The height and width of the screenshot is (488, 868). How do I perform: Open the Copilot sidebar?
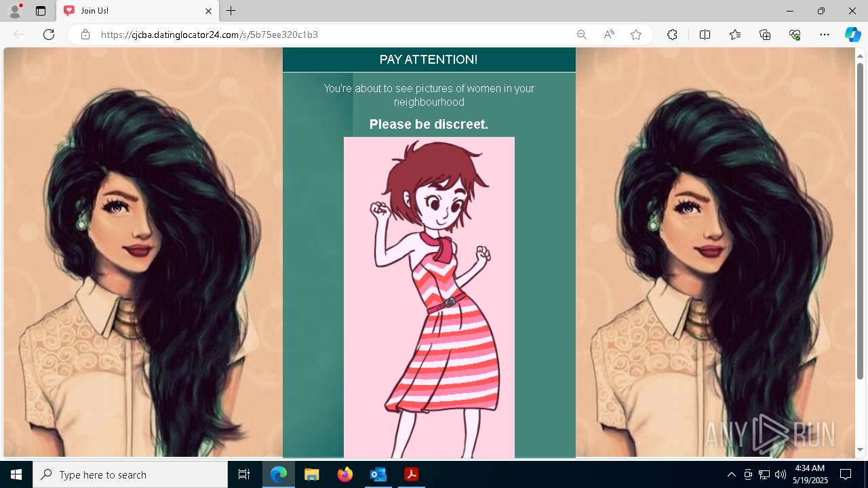[852, 35]
